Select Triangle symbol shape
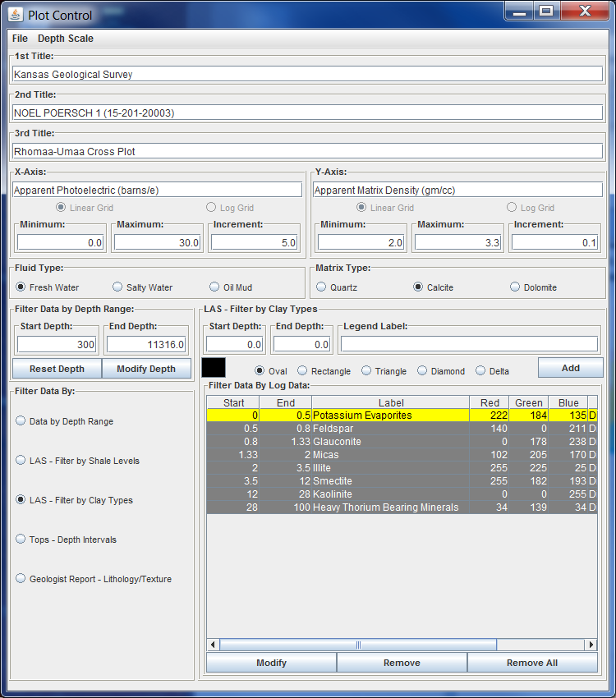The height and width of the screenshot is (698, 616). click(384, 371)
